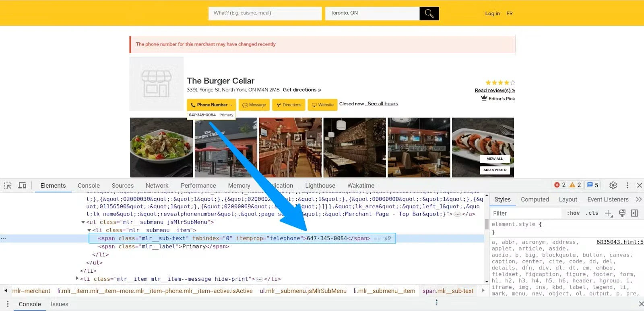Switch language with the FR link
Image resolution: width=644 pixels, height=311 pixels.
point(510,13)
